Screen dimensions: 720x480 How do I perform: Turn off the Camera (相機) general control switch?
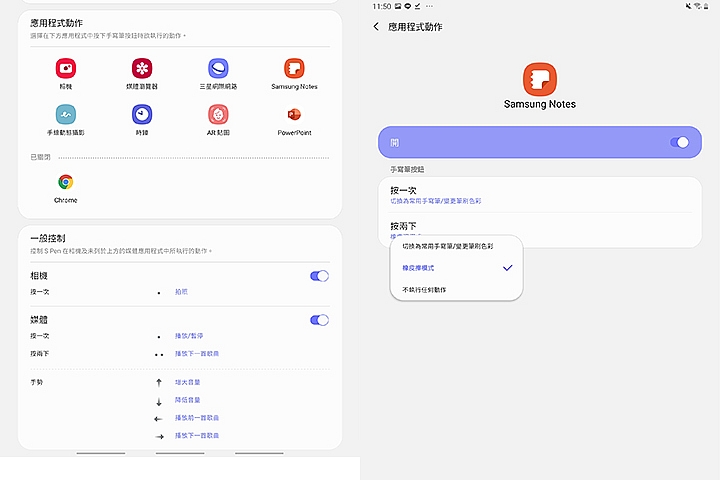pos(320,276)
